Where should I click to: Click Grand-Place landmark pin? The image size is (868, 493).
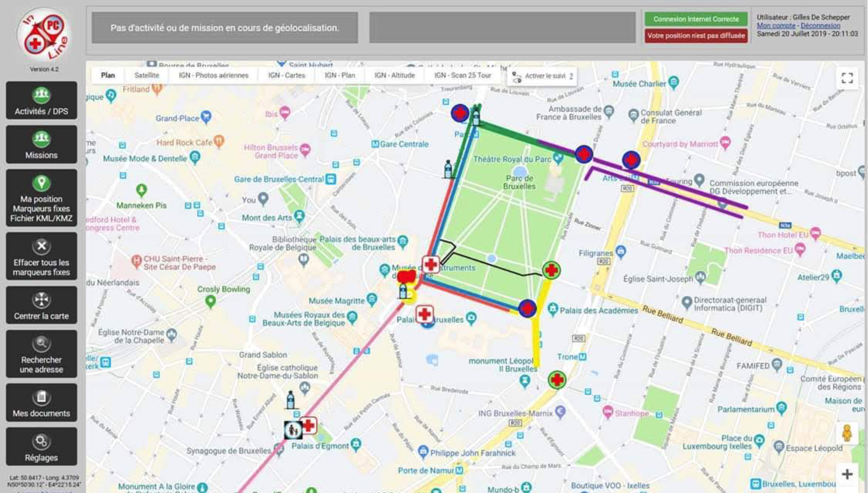point(206,117)
